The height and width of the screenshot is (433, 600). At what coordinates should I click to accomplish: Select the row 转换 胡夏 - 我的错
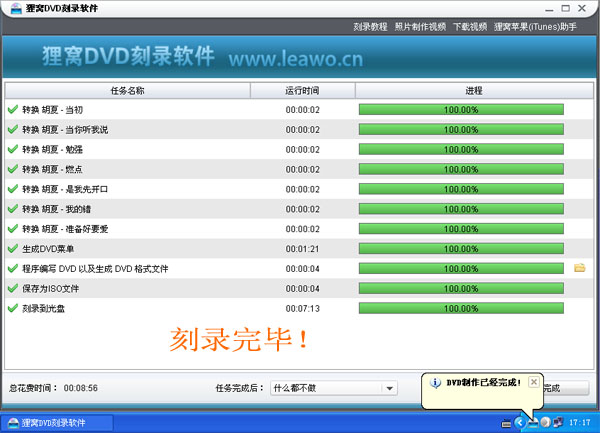pos(299,209)
